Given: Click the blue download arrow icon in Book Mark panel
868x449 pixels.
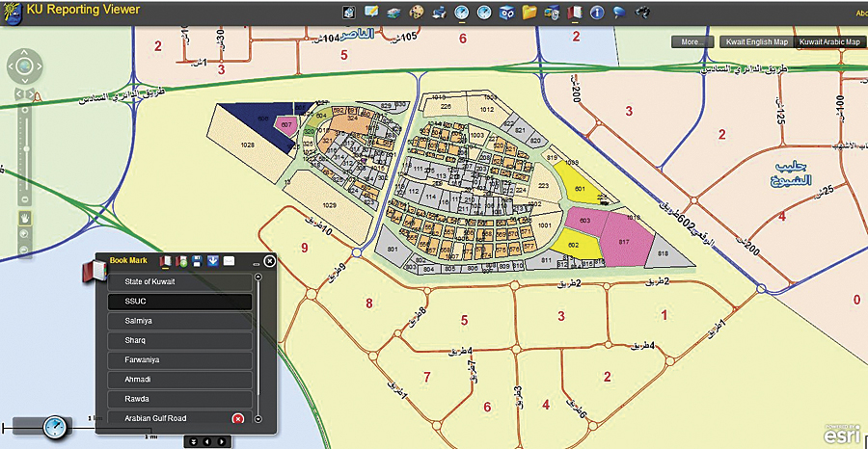Looking at the screenshot, I should 213,261.
